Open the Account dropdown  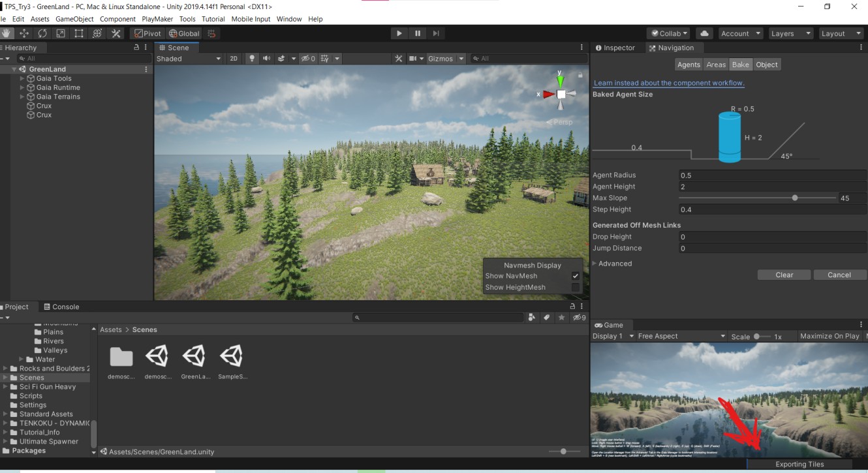point(740,33)
